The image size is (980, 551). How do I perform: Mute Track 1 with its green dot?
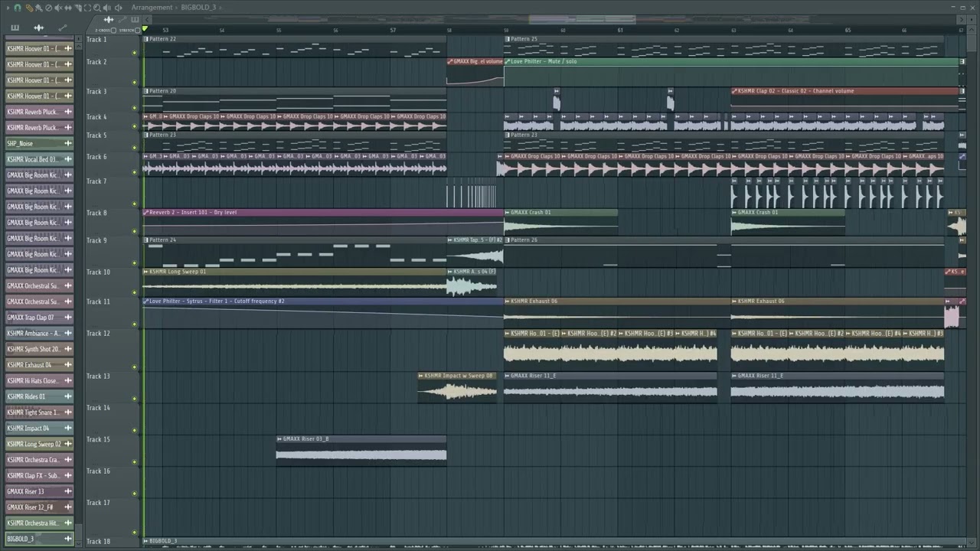135,53
